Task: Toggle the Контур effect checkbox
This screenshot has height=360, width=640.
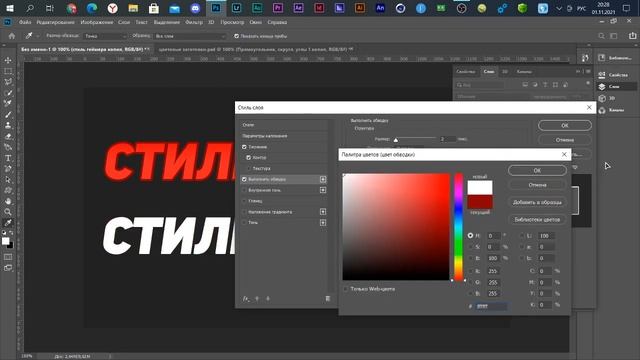Action: pos(249,158)
